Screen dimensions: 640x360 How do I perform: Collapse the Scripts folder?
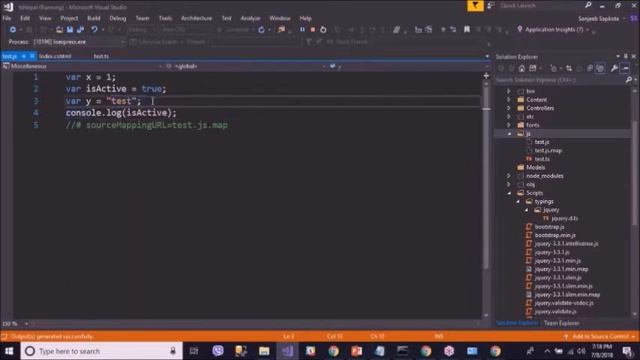pyautogui.click(x=509, y=193)
